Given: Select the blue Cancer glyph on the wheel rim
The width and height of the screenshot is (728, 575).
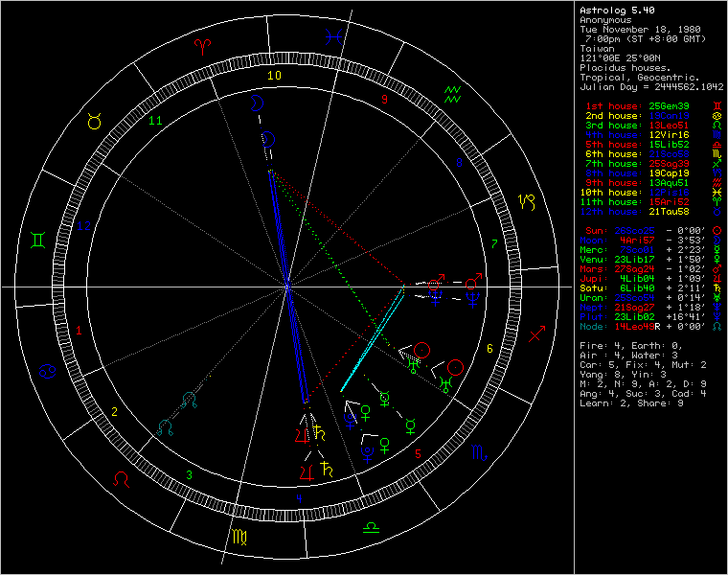Looking at the screenshot, I should pos(47,371).
